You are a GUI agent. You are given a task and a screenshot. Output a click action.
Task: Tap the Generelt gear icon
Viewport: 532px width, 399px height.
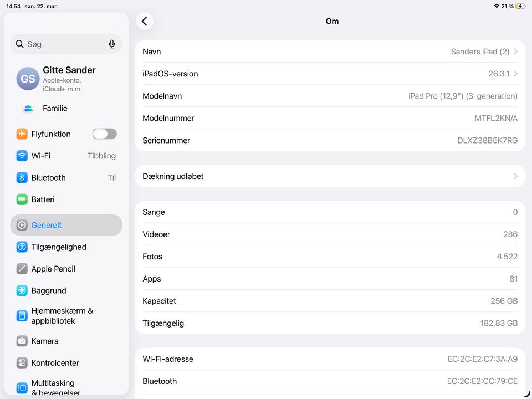click(22, 225)
